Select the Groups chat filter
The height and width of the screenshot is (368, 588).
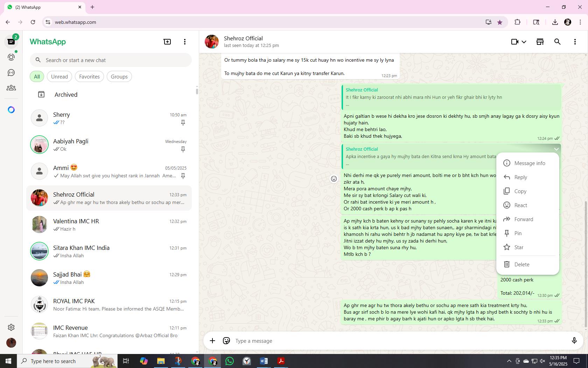119,77
